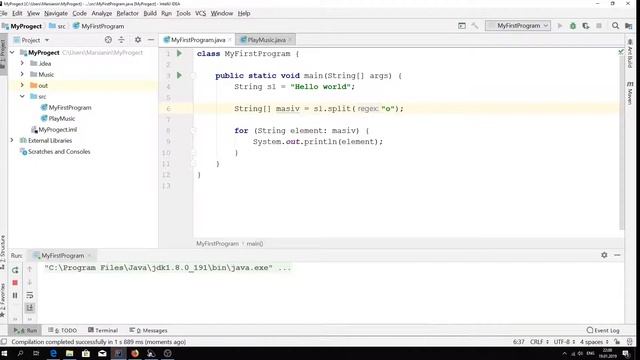Start Debug with the bug icon
The height and width of the screenshot is (360, 640).
point(573,26)
